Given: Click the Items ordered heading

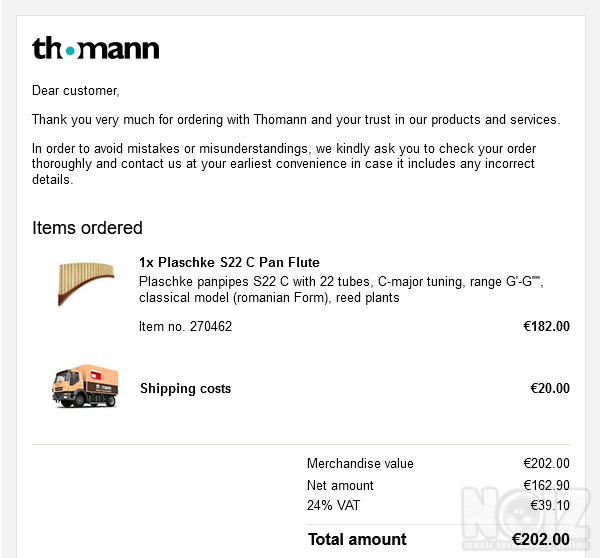Looking at the screenshot, I should click(x=87, y=228).
